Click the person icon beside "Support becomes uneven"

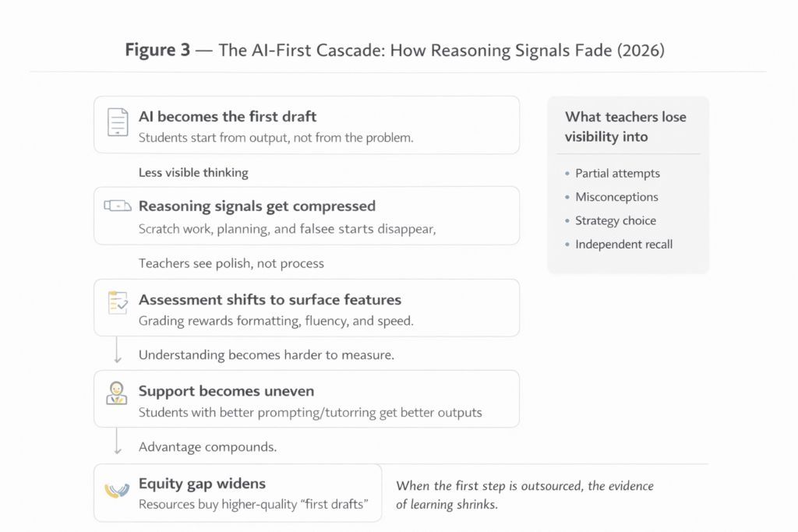pyautogui.click(x=117, y=393)
